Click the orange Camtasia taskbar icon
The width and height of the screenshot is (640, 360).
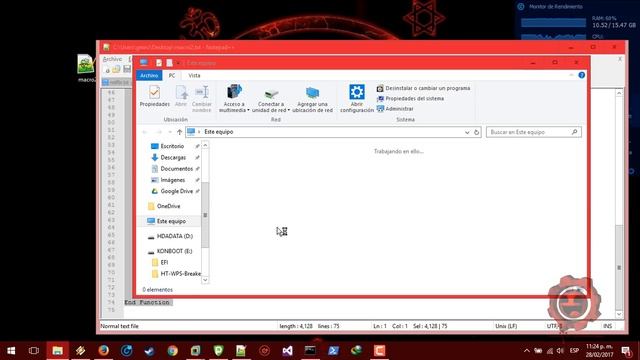pos(380,351)
